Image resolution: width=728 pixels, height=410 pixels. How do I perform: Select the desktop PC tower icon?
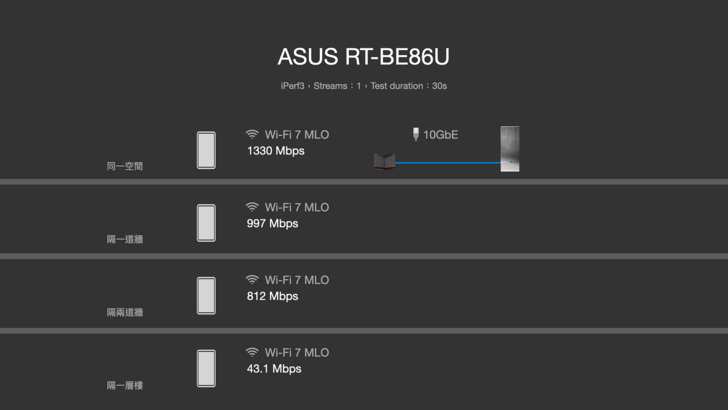tap(510, 149)
